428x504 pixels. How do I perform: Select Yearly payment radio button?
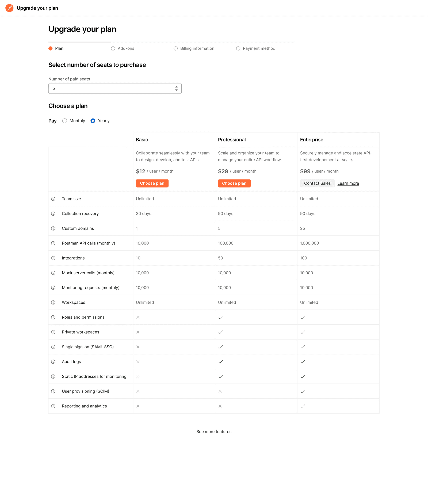point(93,121)
